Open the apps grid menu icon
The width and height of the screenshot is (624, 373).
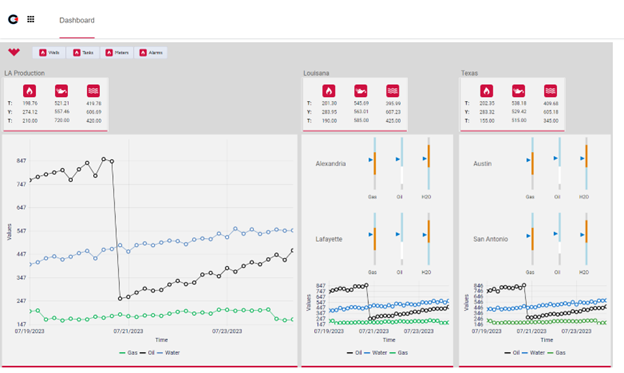click(x=31, y=19)
